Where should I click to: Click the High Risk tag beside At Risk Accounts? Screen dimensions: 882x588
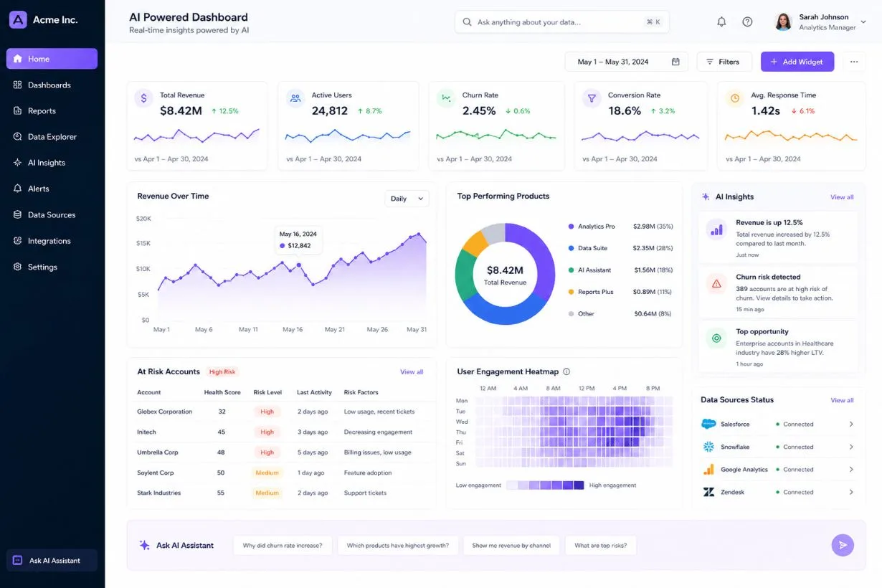222,372
